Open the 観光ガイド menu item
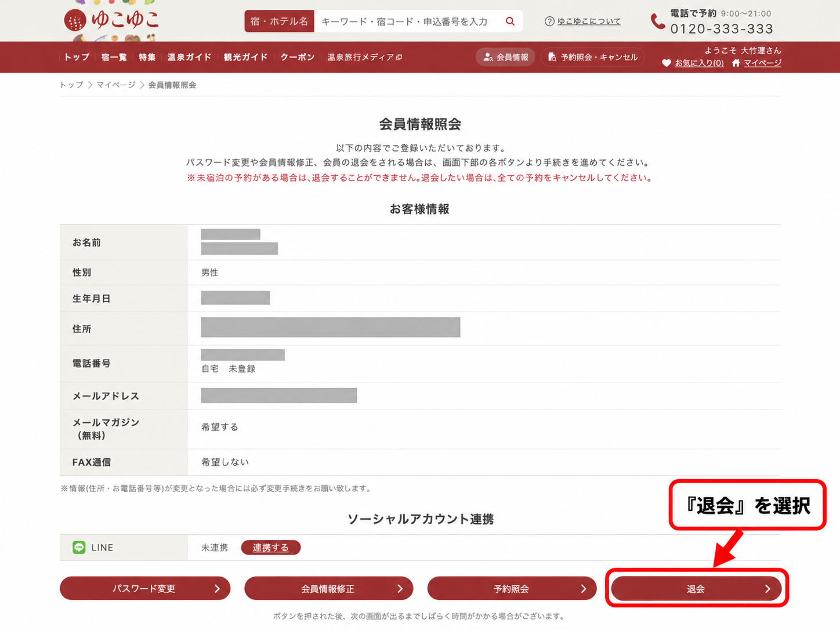Image resolution: width=840 pixels, height=630 pixels. pos(246,57)
